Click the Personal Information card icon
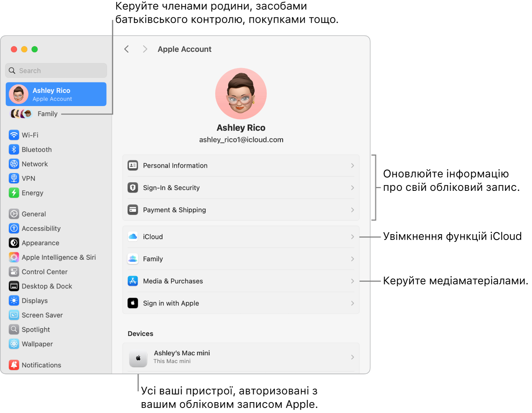Viewport: 532px width, 413px height. point(133,165)
